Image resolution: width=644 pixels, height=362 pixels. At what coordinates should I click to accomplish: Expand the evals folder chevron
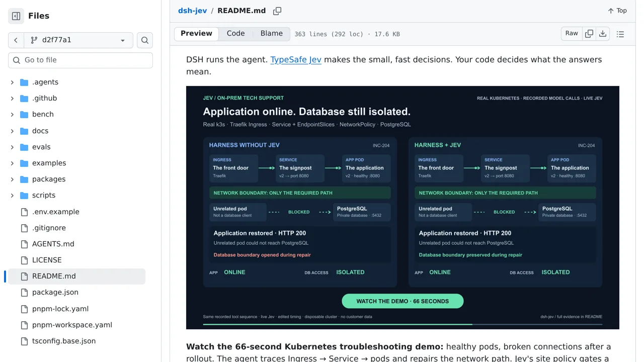click(12, 147)
